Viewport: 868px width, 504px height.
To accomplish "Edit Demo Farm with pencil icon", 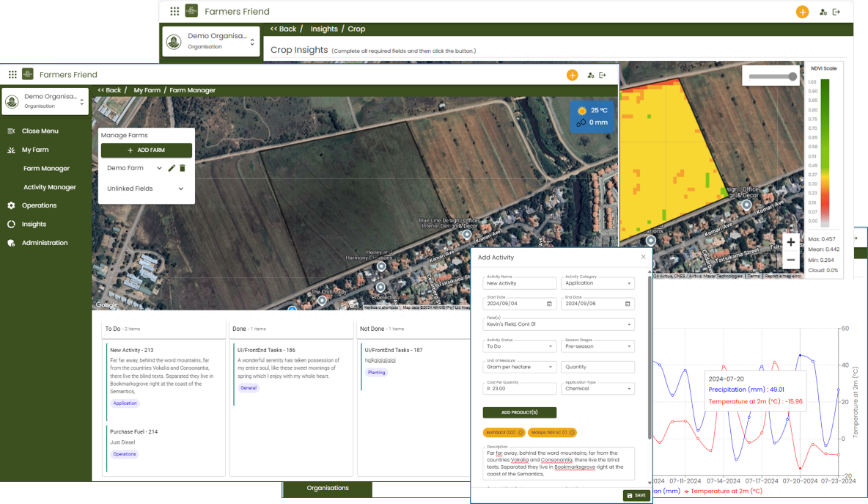I will click(x=172, y=168).
